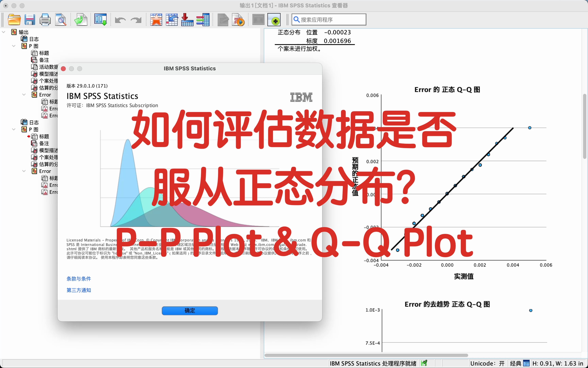Select 标题 under the first P 图
The image size is (588, 368).
click(40, 53)
